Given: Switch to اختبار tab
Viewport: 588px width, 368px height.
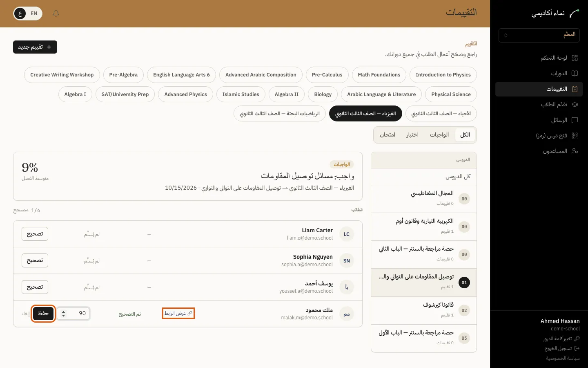Looking at the screenshot, I should (x=412, y=135).
